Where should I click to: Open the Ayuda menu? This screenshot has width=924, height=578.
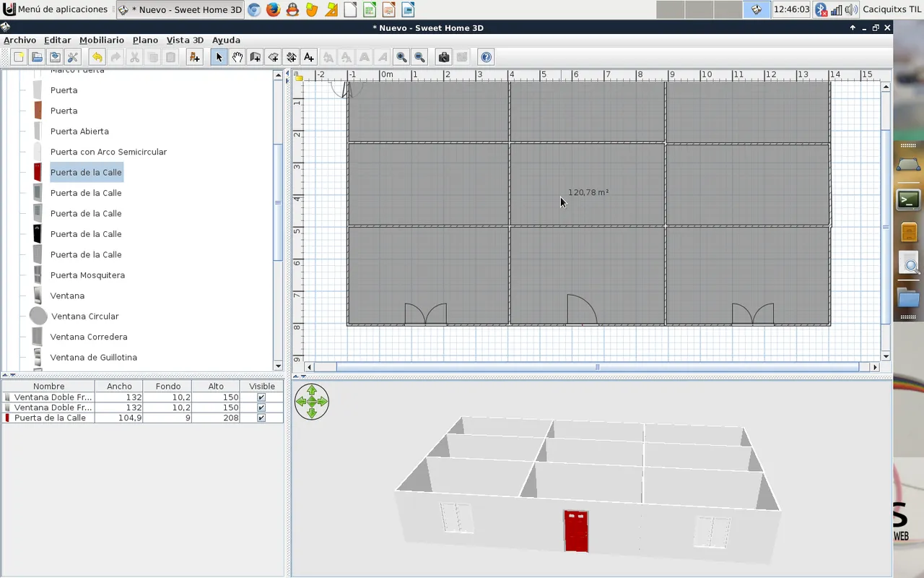coord(226,40)
